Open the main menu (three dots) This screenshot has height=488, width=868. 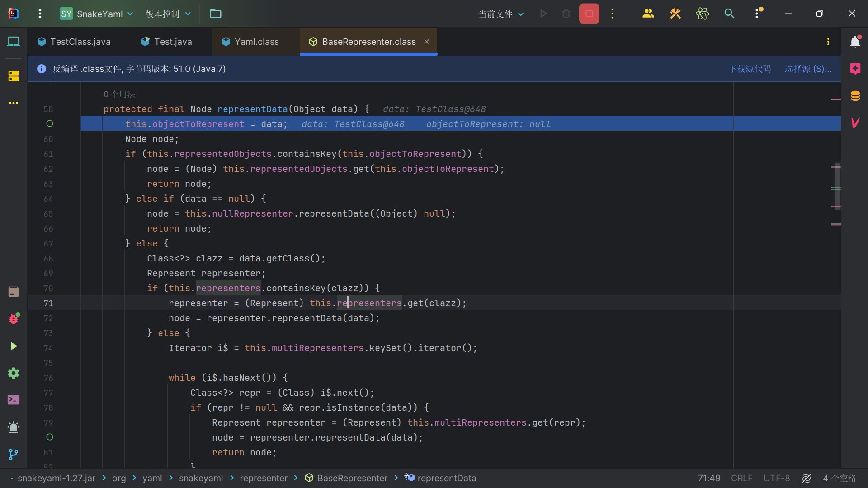pos(40,14)
